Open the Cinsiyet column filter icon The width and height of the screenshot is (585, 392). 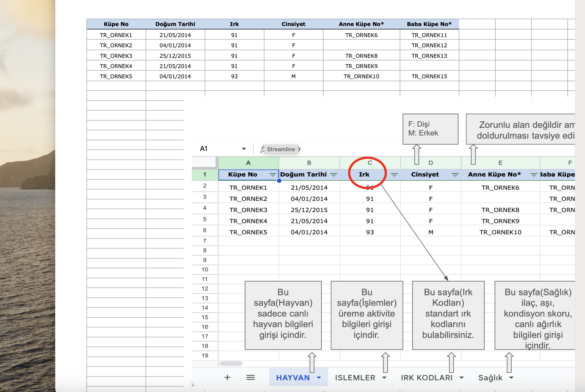455,175
